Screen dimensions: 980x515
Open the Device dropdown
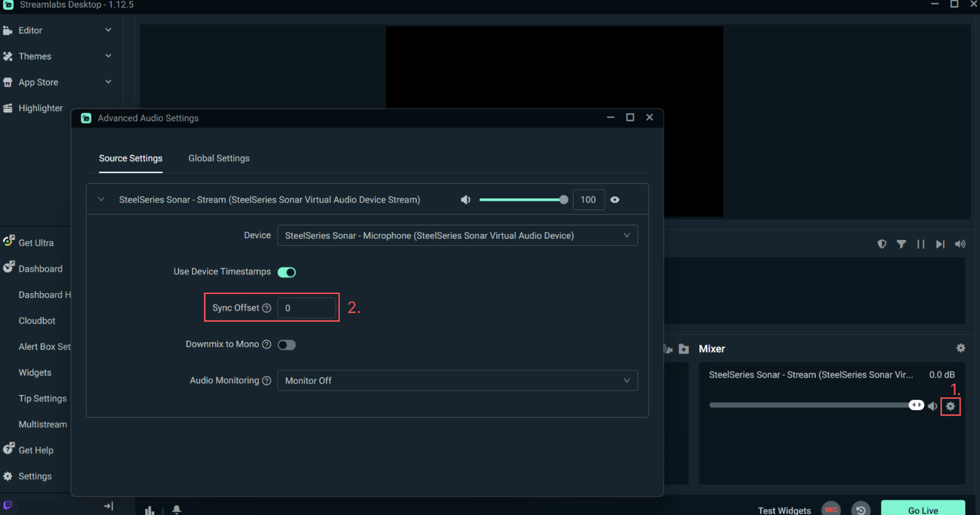[457, 236]
